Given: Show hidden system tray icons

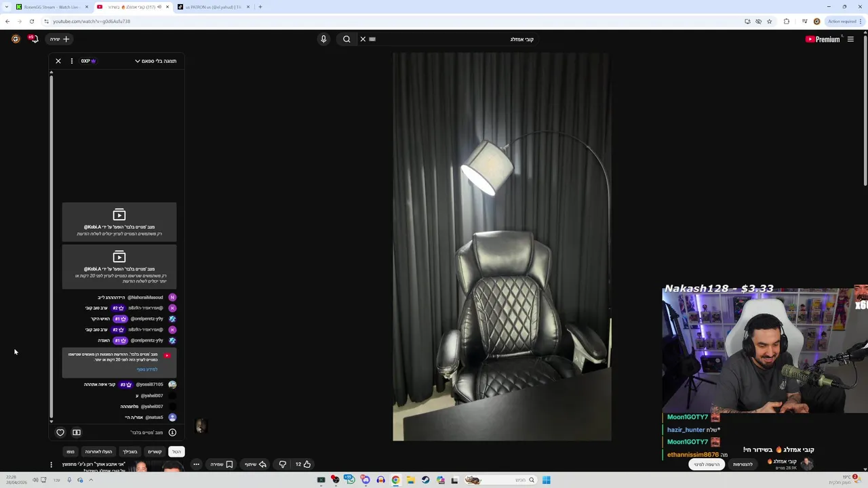Looking at the screenshot, I should click(x=91, y=480).
